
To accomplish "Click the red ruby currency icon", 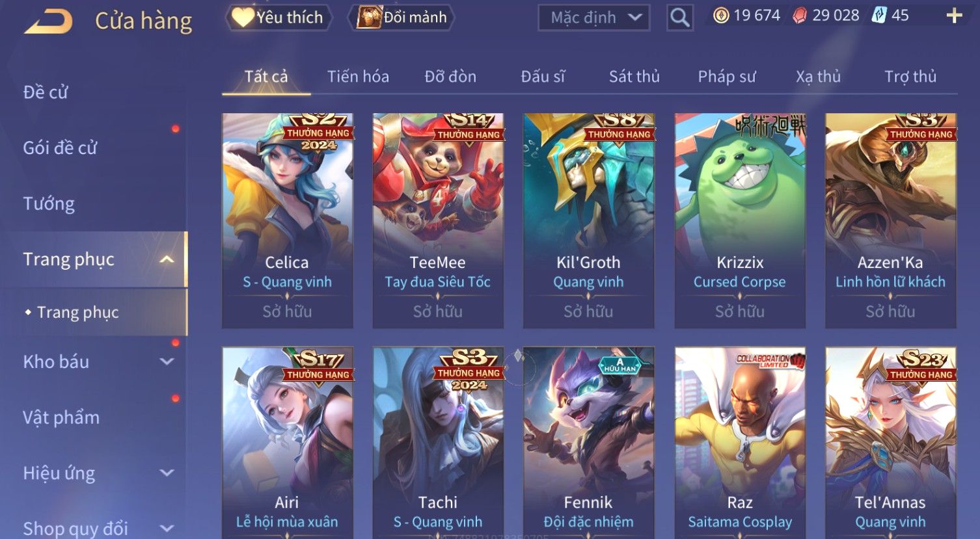I will click(800, 16).
